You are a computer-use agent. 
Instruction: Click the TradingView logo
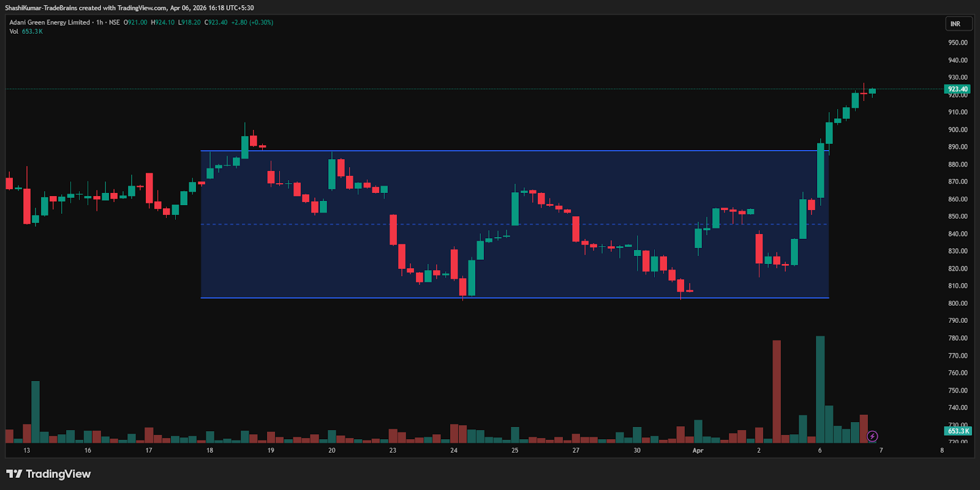(48, 474)
